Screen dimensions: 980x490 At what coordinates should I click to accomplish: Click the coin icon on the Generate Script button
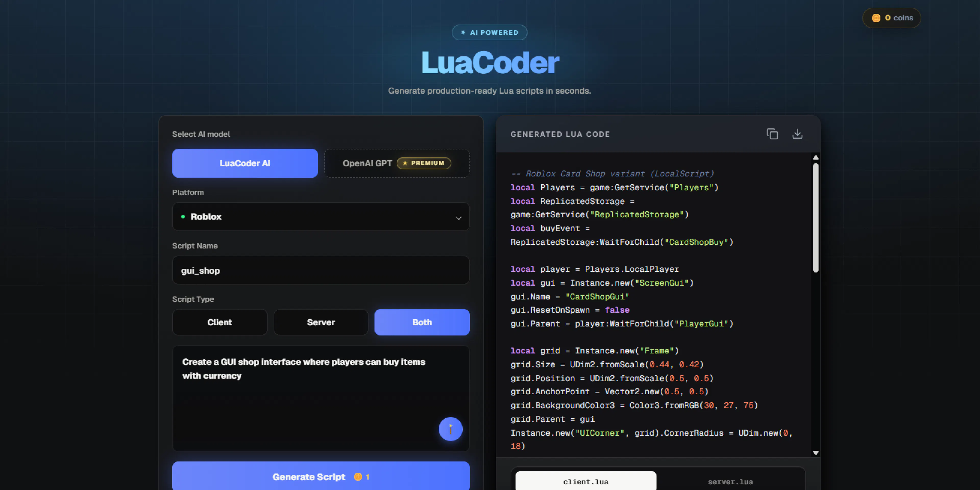coord(358,477)
